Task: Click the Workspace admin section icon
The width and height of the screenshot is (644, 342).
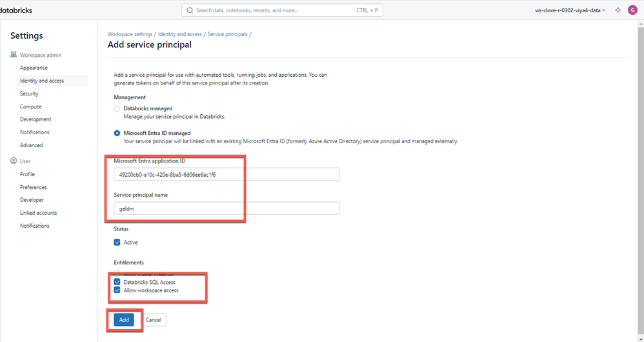Action: (x=14, y=55)
